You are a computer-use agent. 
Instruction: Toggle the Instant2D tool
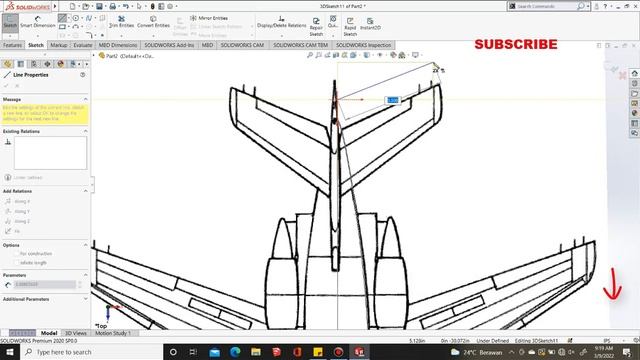click(370, 24)
